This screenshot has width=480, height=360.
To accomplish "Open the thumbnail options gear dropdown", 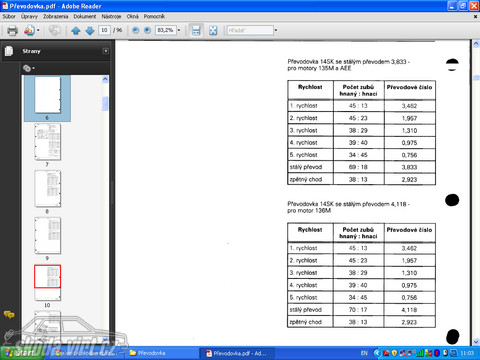I will pos(29,68).
